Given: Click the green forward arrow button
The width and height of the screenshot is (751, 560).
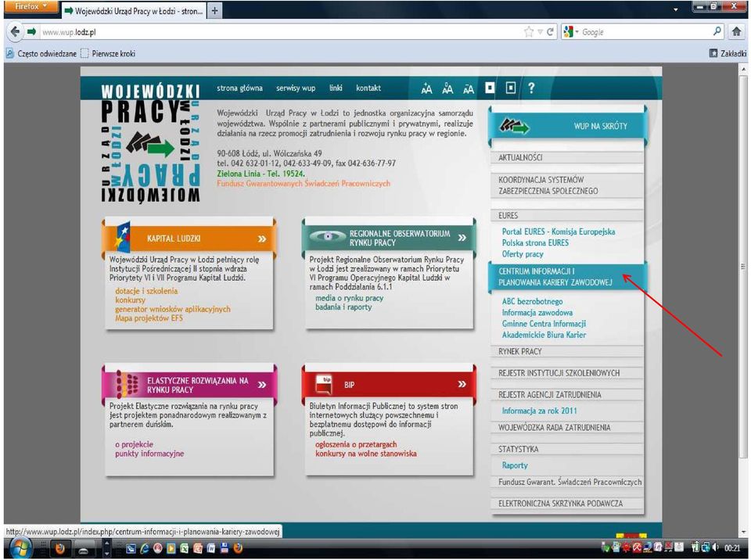Looking at the screenshot, I should point(31,32).
